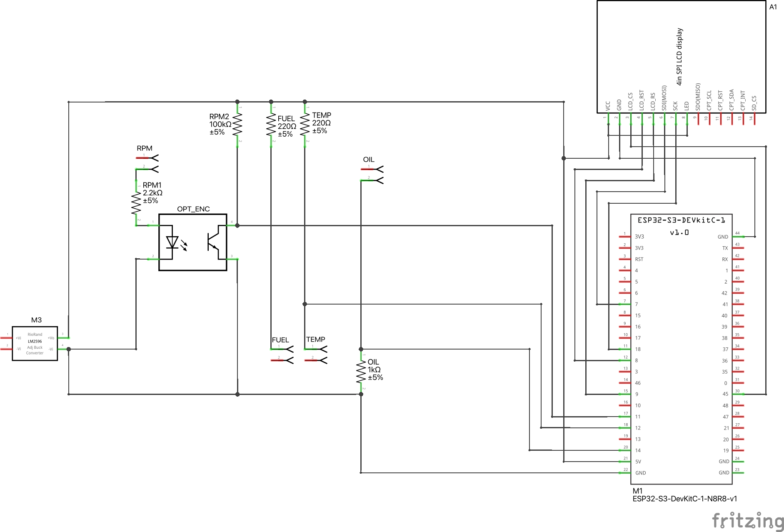This screenshot has height=532, width=784.
Task: Click the 'v1.0' version text
Action: point(679,232)
